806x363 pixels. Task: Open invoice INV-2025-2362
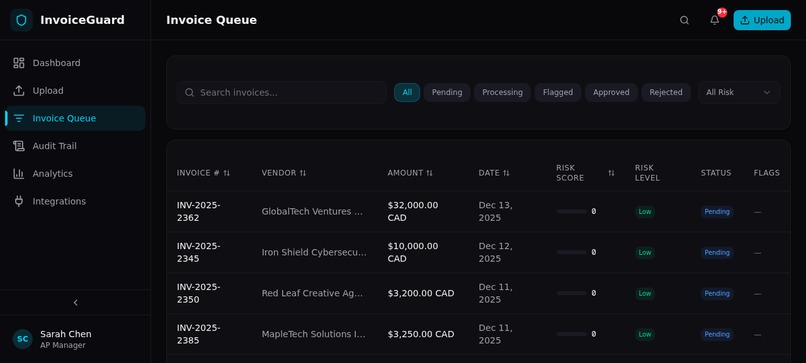(x=198, y=211)
